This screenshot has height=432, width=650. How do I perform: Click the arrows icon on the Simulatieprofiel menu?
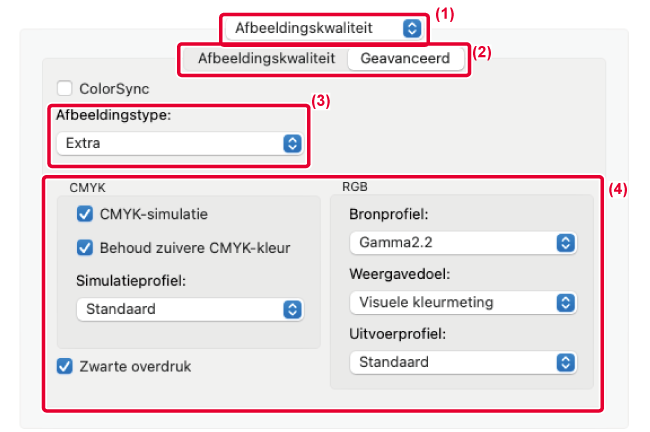pyautogui.click(x=292, y=309)
